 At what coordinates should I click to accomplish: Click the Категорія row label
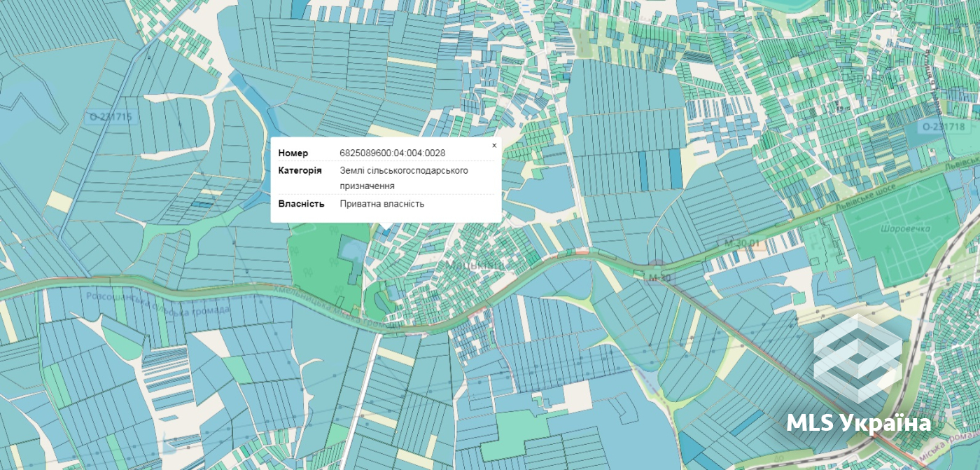coord(300,170)
